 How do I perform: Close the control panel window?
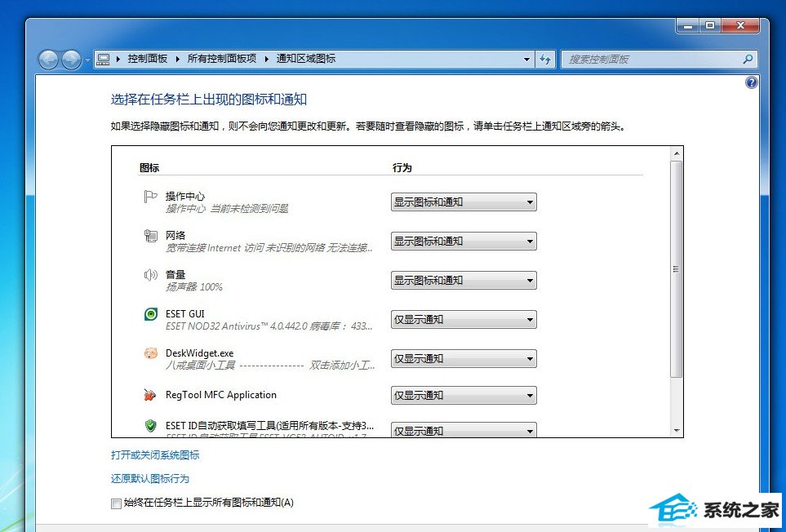[742, 25]
